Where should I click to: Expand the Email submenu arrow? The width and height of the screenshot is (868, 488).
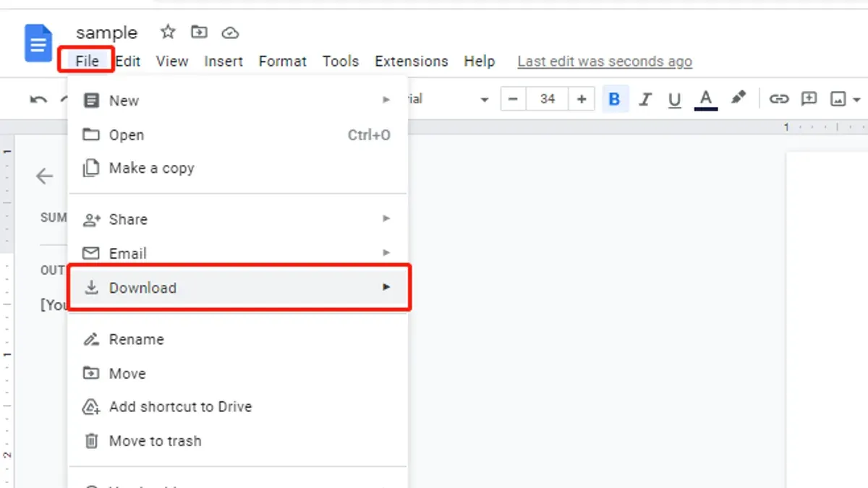click(386, 252)
